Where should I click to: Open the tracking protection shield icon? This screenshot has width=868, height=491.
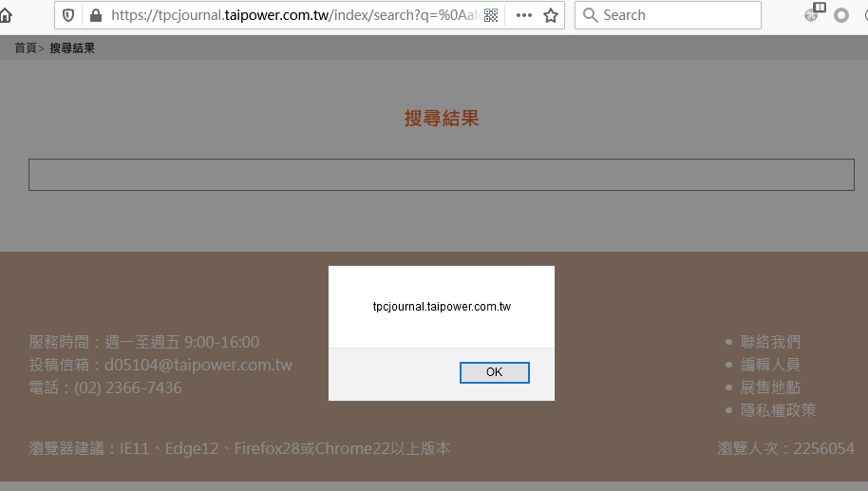pos(68,15)
